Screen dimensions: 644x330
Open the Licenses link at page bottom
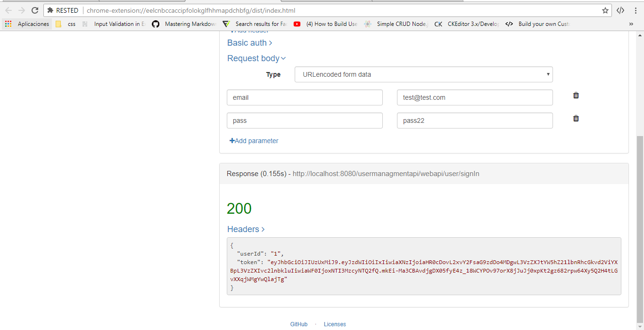pos(335,324)
